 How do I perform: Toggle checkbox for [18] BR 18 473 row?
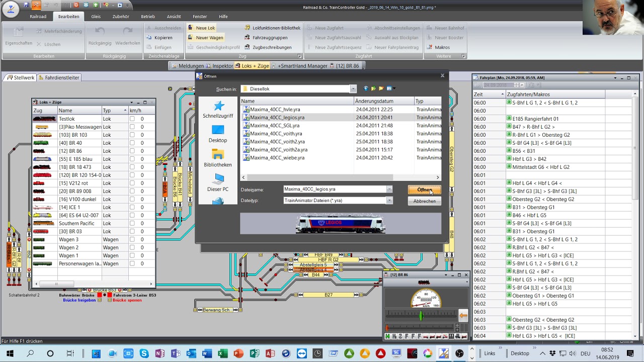pos(132,167)
